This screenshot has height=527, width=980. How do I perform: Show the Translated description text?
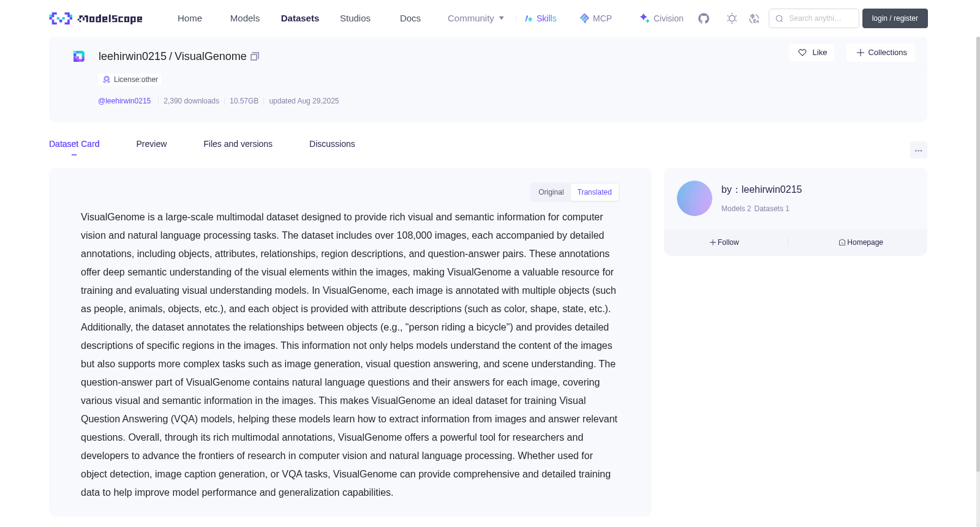594,192
